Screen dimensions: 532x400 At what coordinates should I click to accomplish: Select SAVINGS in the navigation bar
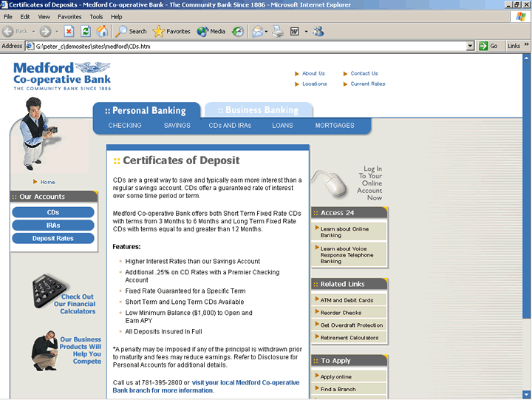pos(177,125)
